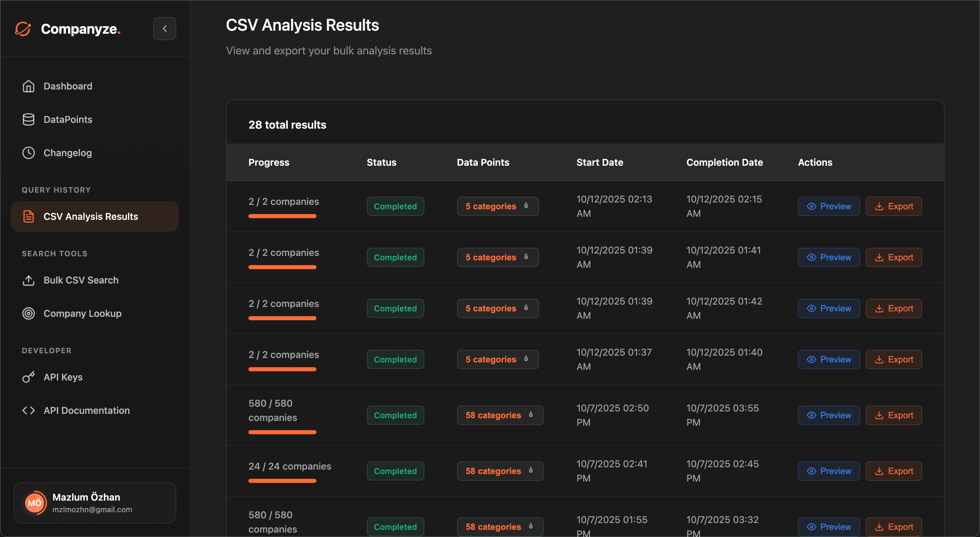Preview the 24 / 24 companies result
The width and height of the screenshot is (980, 537).
click(x=829, y=471)
